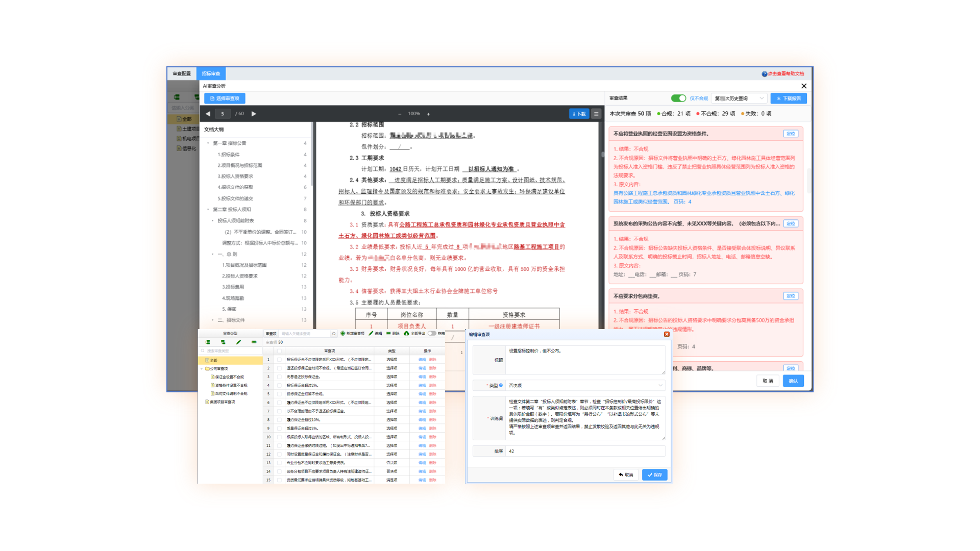The height and width of the screenshot is (551, 980).
Task: Switch to 招标审查 tab
Action: point(211,74)
